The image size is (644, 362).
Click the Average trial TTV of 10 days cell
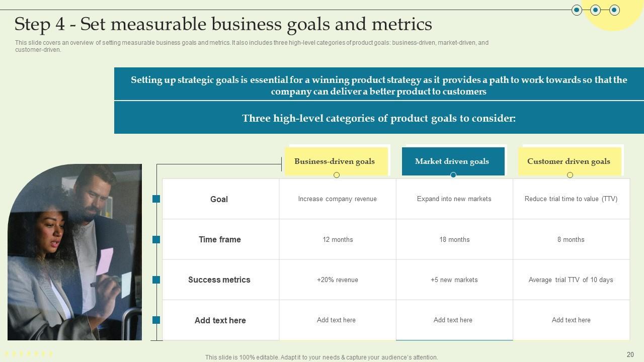pyautogui.click(x=571, y=280)
